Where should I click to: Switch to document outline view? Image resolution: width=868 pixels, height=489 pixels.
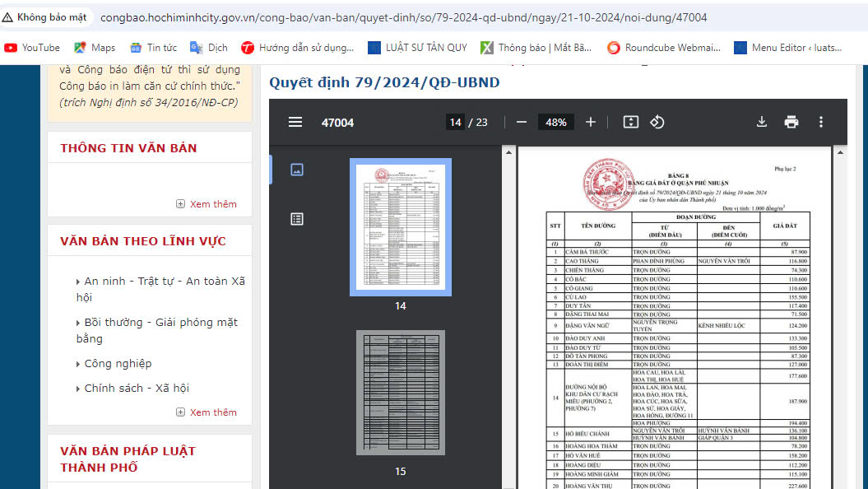(297, 219)
